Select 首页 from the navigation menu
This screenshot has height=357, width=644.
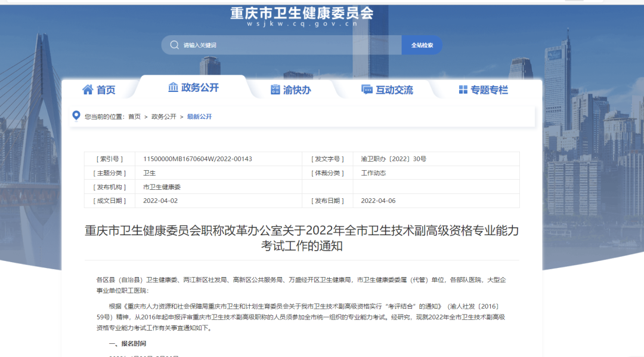[106, 90]
